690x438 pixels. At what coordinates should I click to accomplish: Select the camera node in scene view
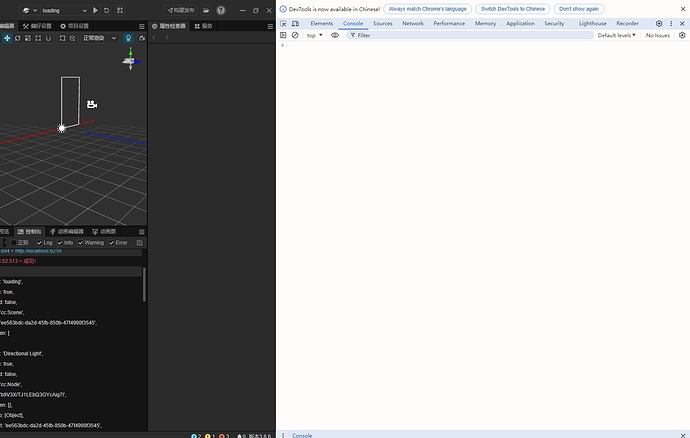(92, 104)
